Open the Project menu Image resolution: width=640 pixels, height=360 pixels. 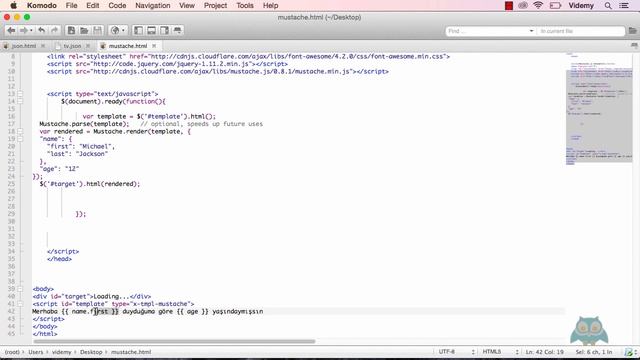[216, 6]
